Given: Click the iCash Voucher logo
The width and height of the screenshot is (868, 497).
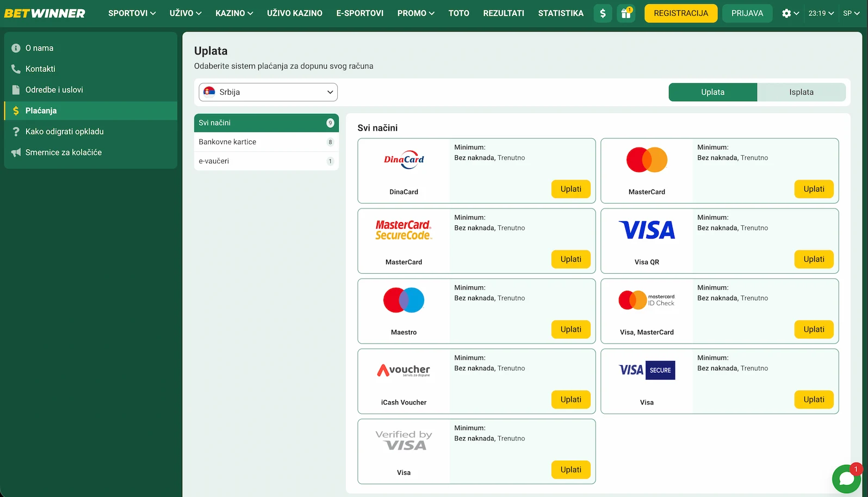Looking at the screenshot, I should (x=404, y=370).
